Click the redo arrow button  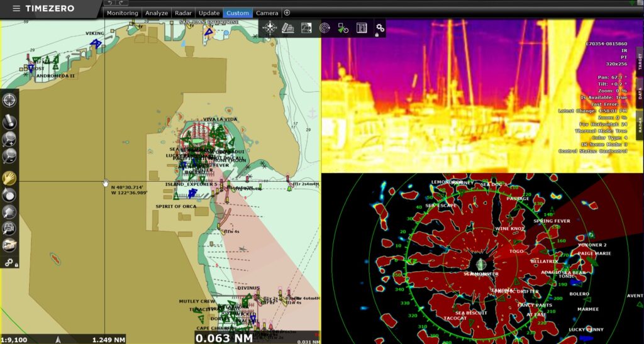tap(121, 3)
